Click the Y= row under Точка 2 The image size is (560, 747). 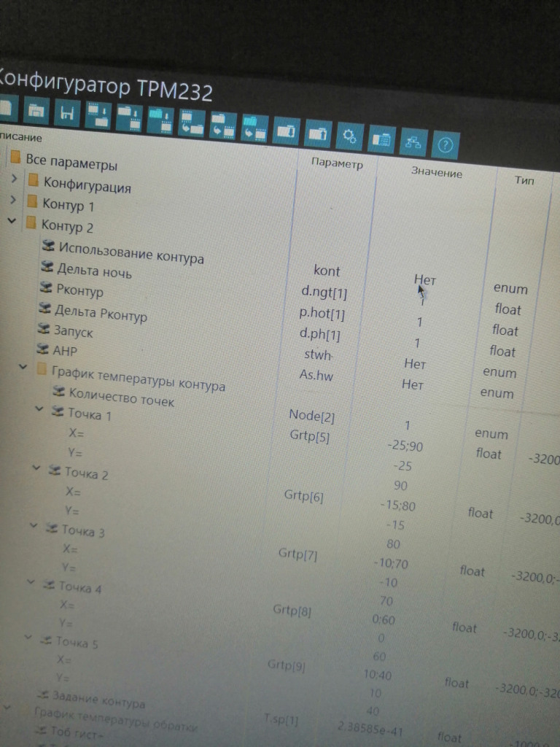tap(72, 511)
